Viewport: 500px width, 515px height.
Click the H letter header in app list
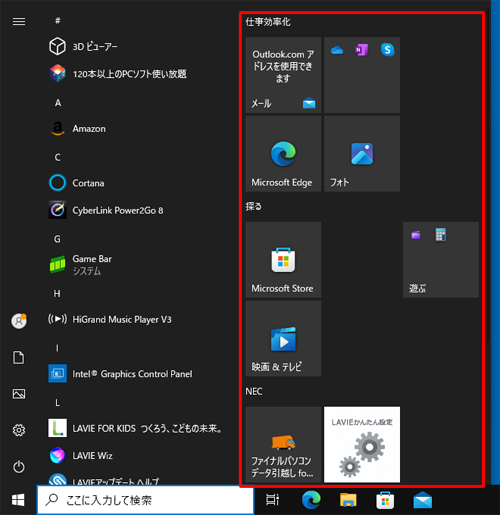(x=57, y=294)
